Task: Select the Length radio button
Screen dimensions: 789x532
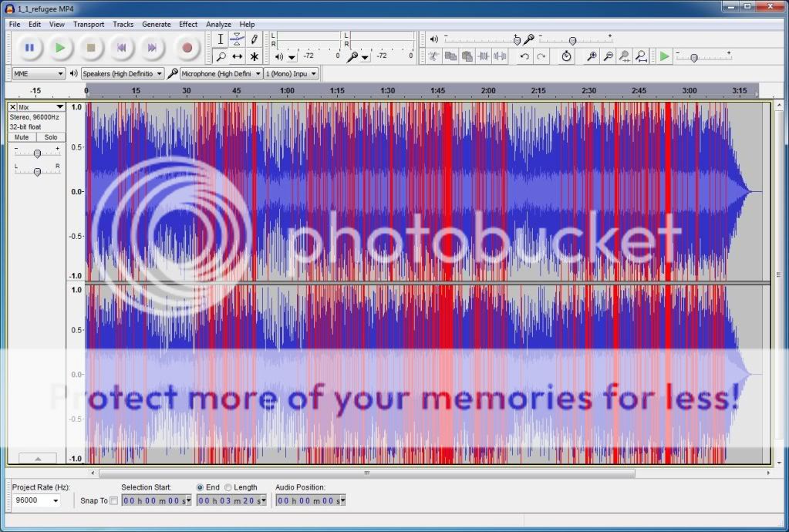Action: (230, 487)
